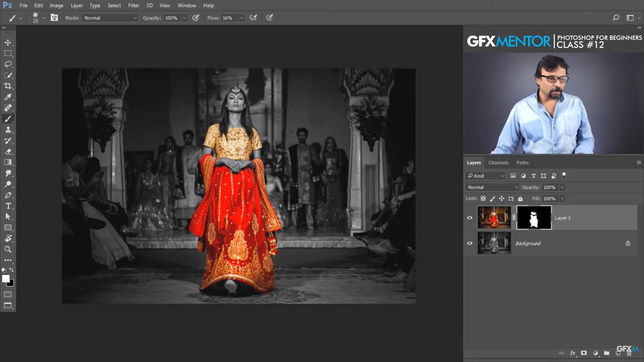Create new group with folder icon
The image size is (644, 362).
[x=606, y=353]
